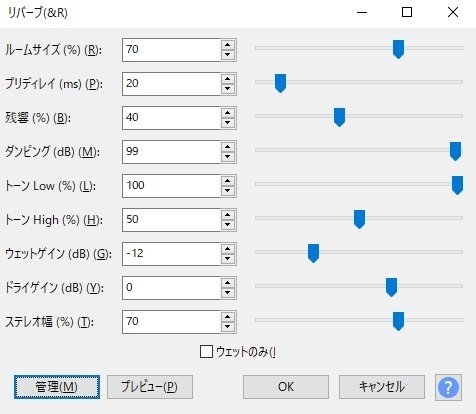This screenshot has height=414, width=476.
Task: Close the リバーブ dialog window
Action: tap(453, 12)
